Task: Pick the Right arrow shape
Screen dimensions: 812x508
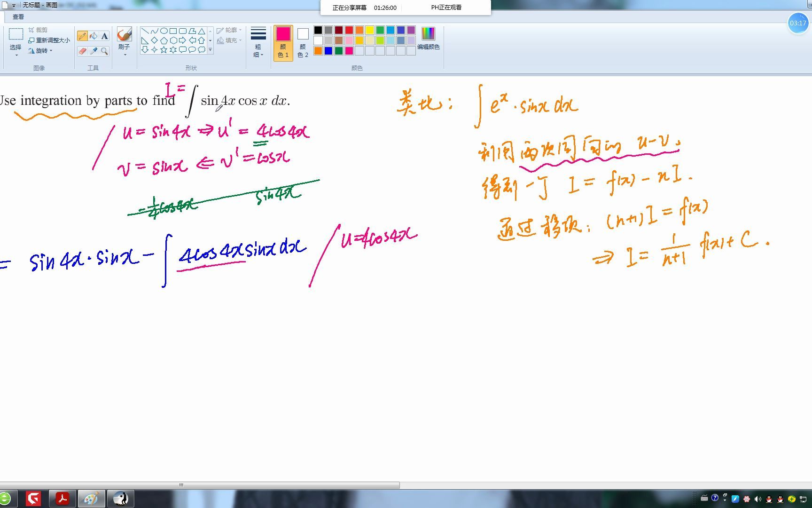Action: coord(182,40)
